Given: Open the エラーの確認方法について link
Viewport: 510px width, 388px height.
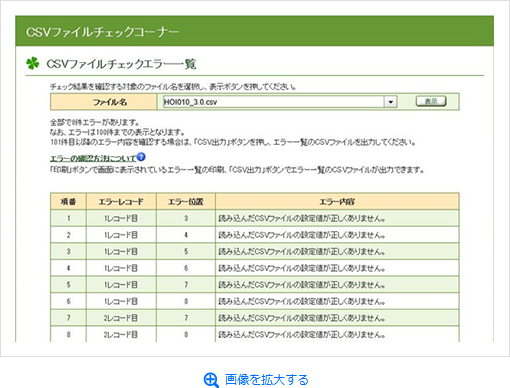Looking at the screenshot, I should coord(93,158).
